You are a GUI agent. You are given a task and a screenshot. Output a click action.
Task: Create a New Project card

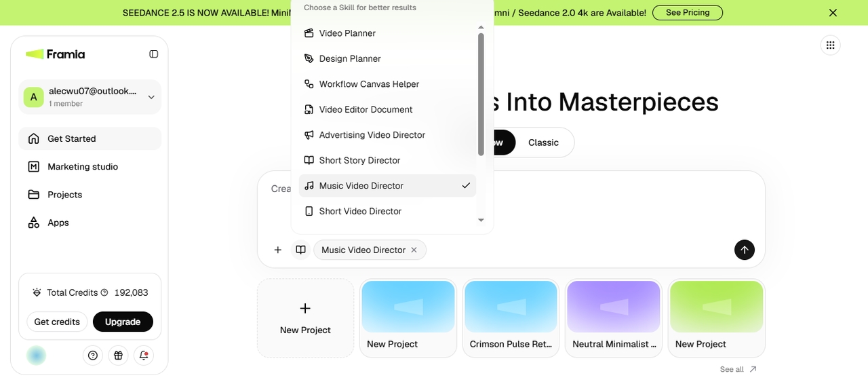tap(305, 318)
